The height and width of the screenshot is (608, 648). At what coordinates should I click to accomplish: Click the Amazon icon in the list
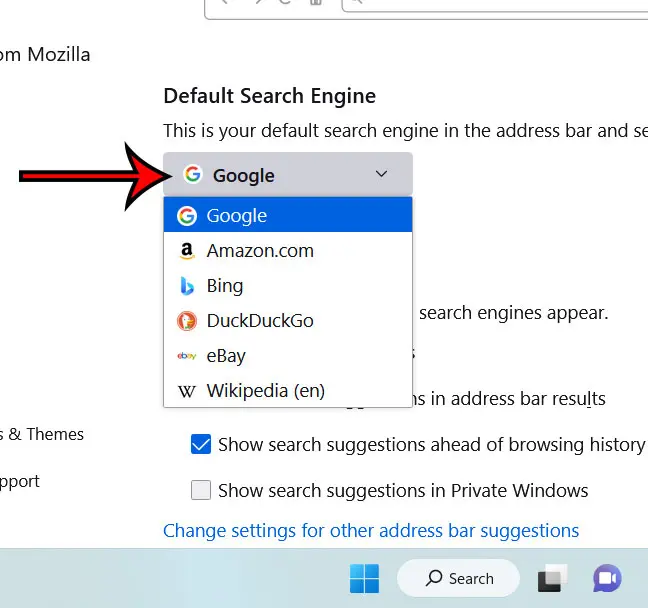tap(186, 251)
